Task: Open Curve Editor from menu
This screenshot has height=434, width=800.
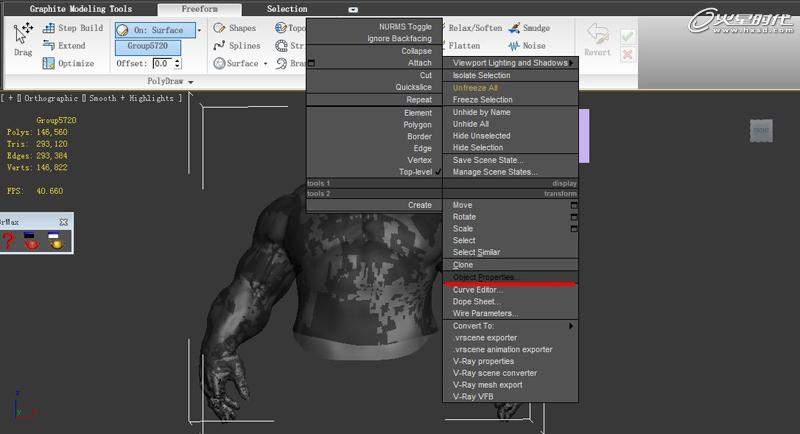Action: pos(478,290)
